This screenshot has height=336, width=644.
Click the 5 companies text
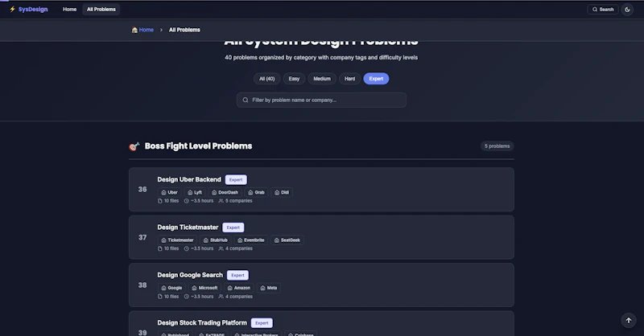tap(238, 201)
